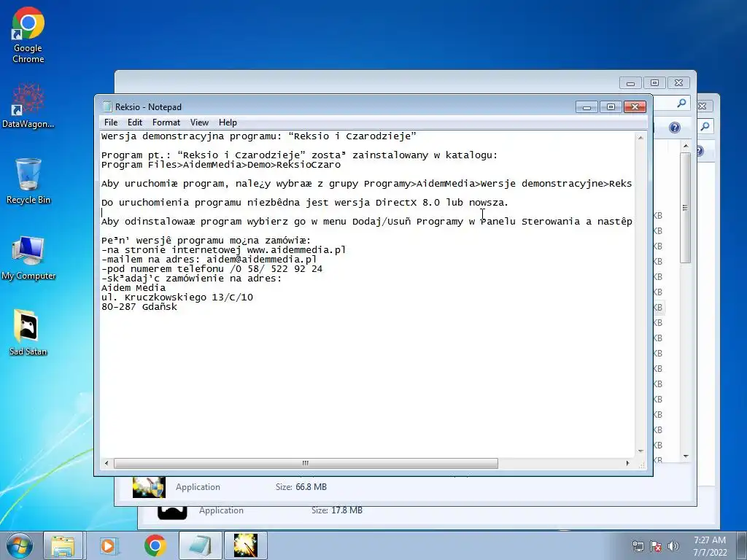Click Explorer window scroll down arrow

click(686, 456)
